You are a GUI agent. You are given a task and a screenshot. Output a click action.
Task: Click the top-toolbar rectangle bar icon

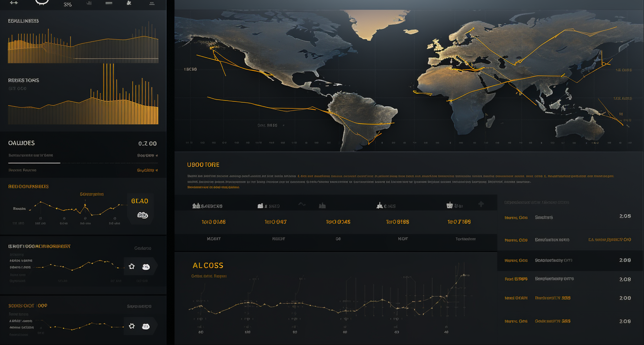109,3
